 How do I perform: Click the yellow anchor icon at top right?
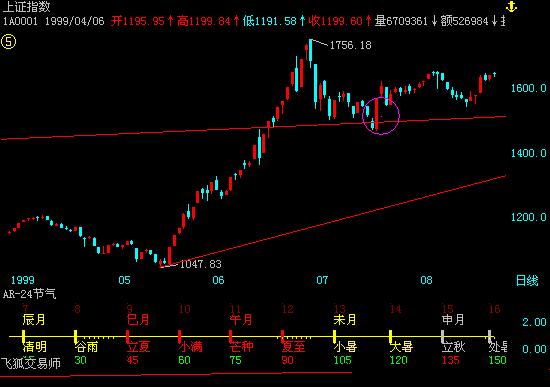[x=511, y=6]
